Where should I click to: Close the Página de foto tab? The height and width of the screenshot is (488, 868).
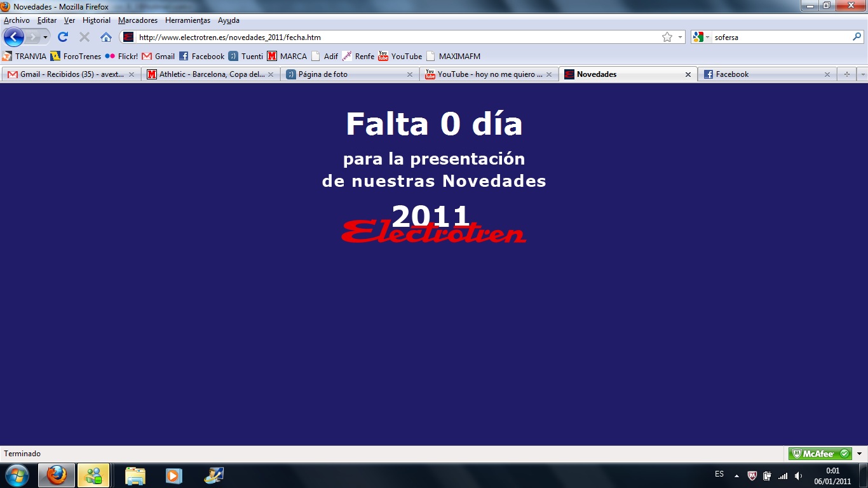410,74
